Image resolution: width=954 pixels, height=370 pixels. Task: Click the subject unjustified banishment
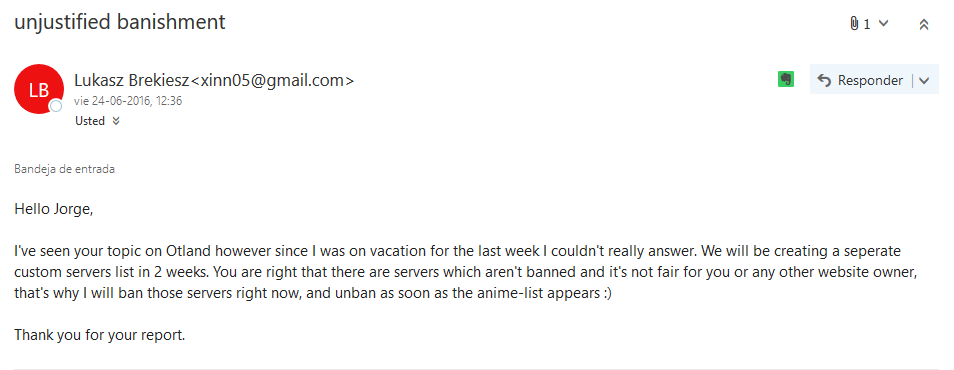click(x=120, y=22)
